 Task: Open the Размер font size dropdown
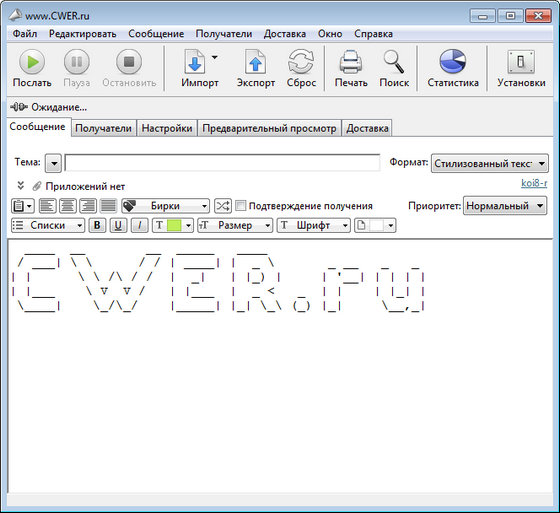tap(235, 225)
